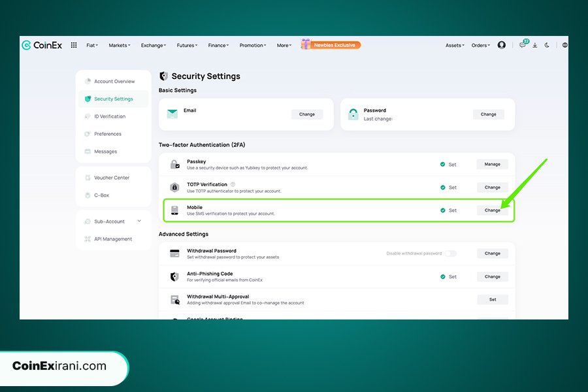Open API Management in sidebar

pos(114,239)
